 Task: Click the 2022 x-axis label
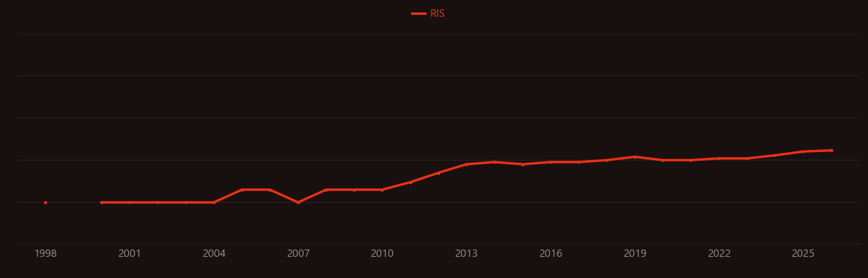pos(719,254)
